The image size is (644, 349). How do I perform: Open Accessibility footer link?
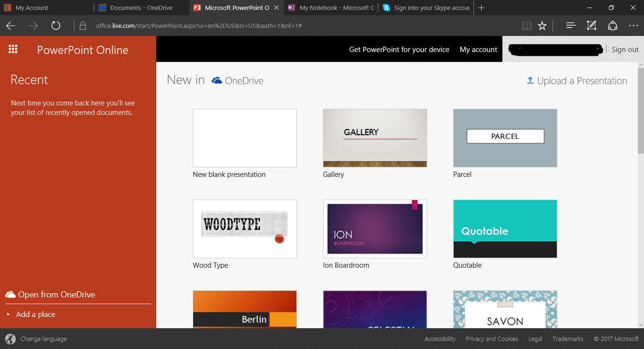tap(440, 339)
